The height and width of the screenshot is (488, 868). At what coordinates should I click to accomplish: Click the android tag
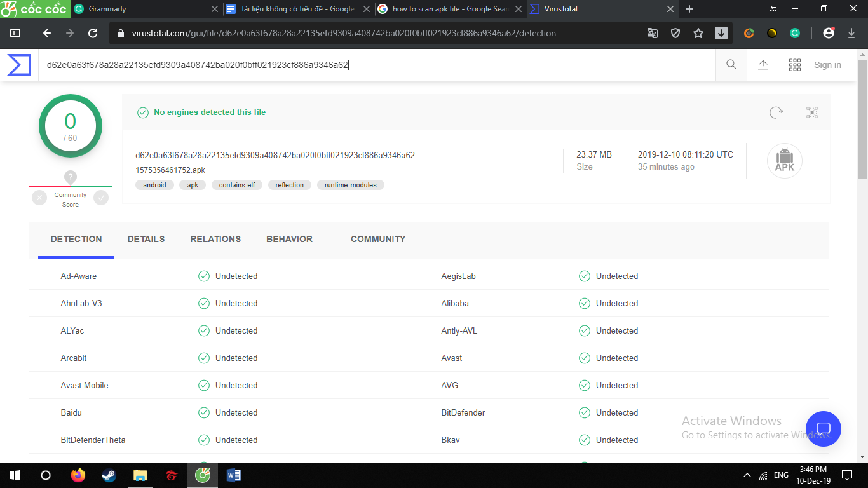[x=154, y=185]
